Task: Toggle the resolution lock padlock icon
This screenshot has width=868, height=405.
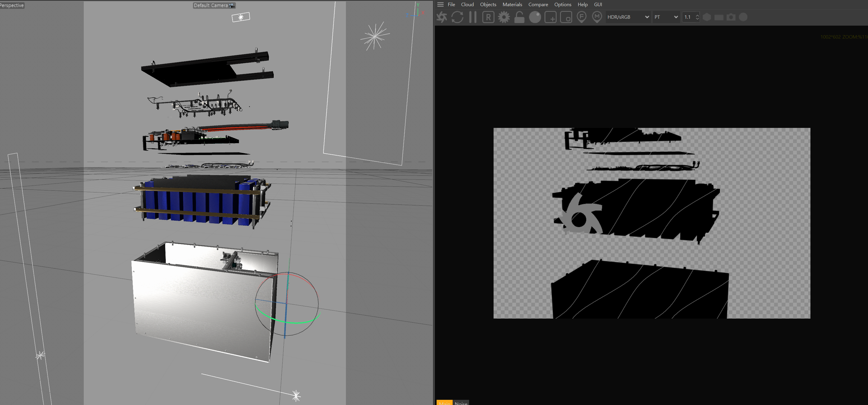Action: pos(519,17)
